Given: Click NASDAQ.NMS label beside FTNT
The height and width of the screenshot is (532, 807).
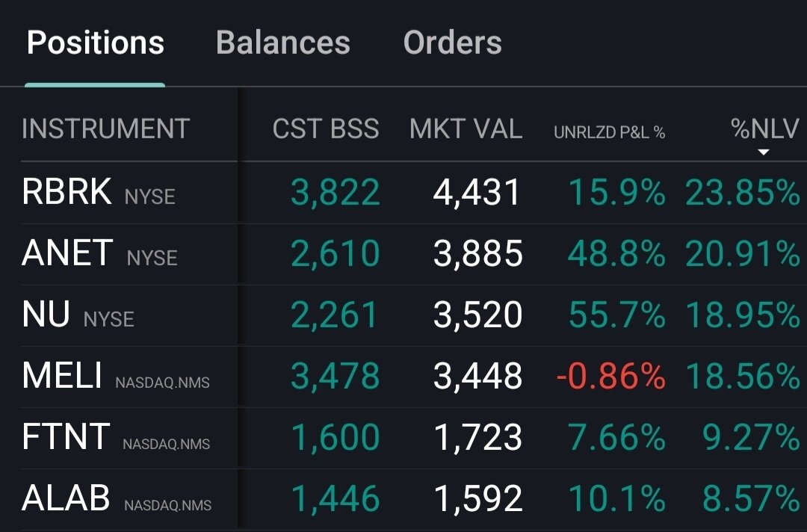Looking at the screenshot, I should [166, 444].
